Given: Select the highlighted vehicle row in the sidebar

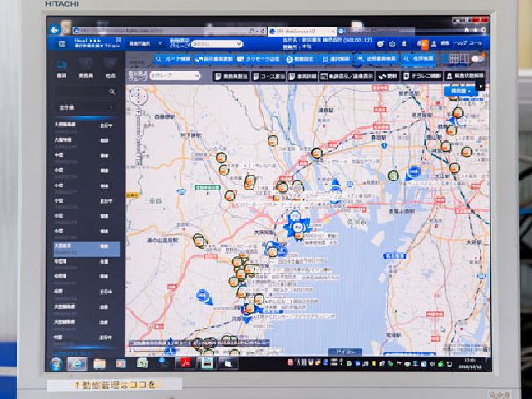Looking at the screenshot, I should 86,249.
